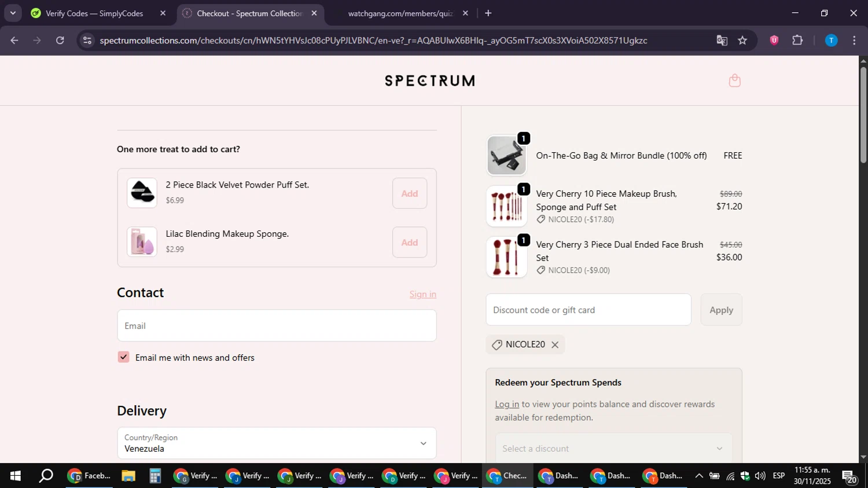Click the address bar URL
Image resolution: width=868 pixels, height=488 pixels.
click(373, 41)
